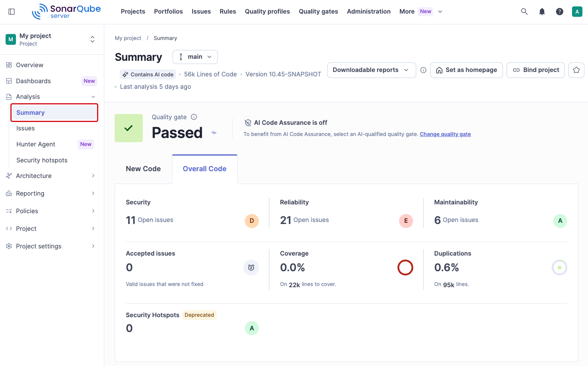Switch to the New Code tab
588x366 pixels.
[x=143, y=169]
